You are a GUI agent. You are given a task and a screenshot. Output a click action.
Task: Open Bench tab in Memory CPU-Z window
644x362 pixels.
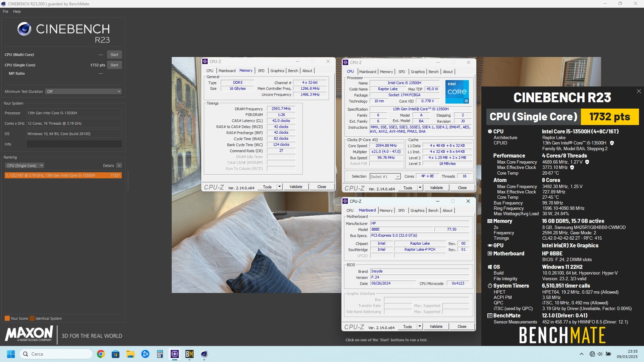click(x=293, y=71)
